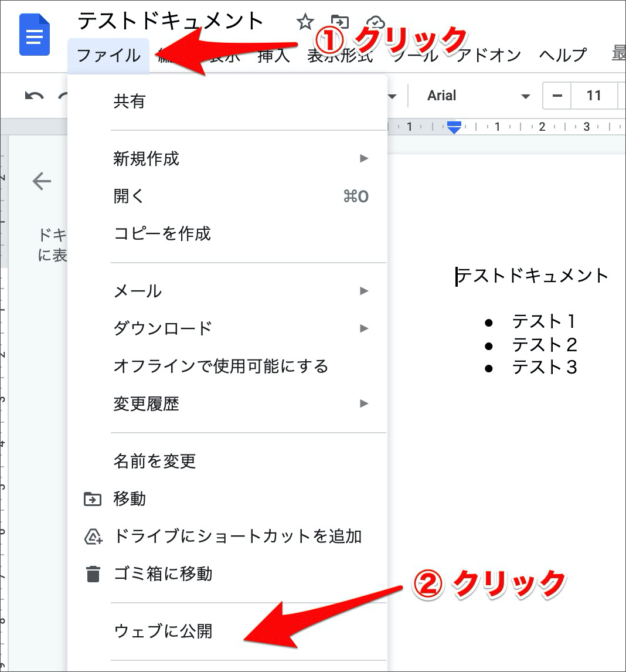This screenshot has width=626, height=672.
Task: Decrease font size with minus button
Action: pyautogui.click(x=557, y=96)
